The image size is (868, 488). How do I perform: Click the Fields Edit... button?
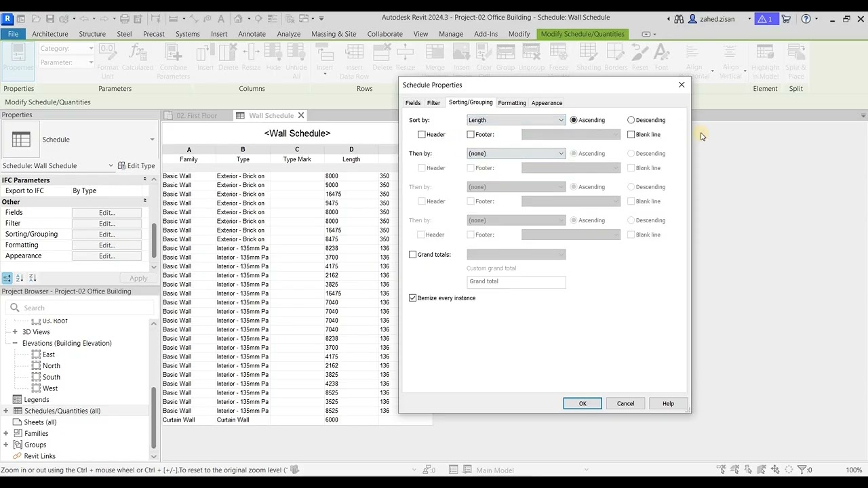click(106, 212)
